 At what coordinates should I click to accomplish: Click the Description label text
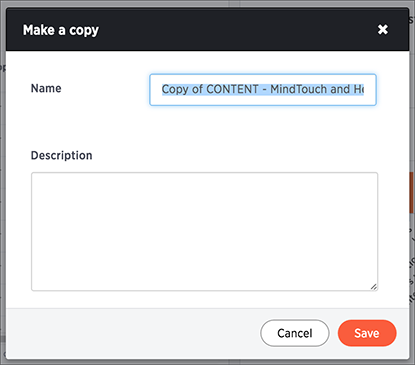coord(62,155)
